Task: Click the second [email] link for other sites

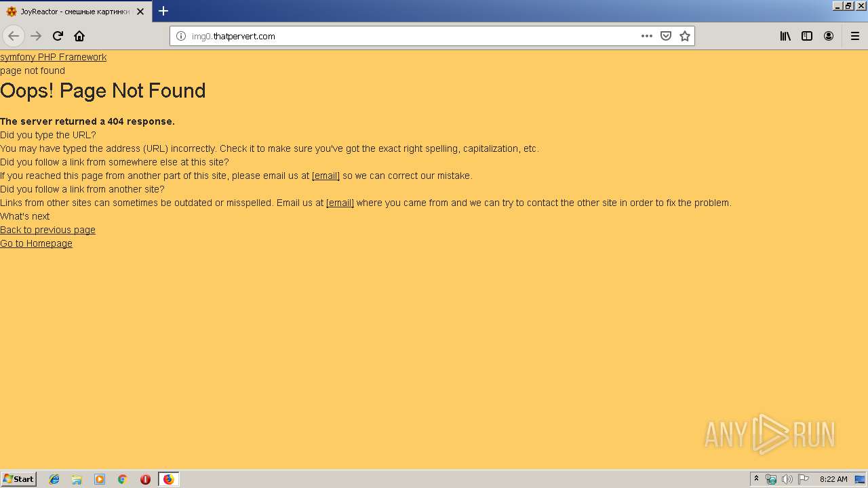Action: (340, 203)
